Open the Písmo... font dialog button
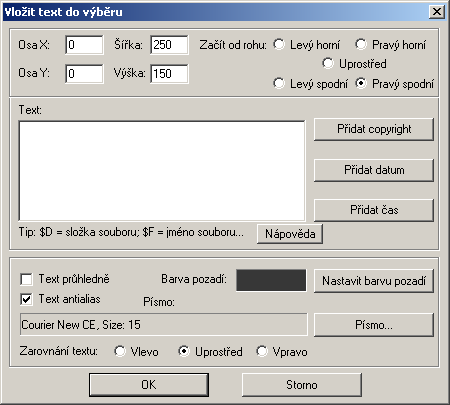Screen dimensions: 450x405 (x=374, y=325)
